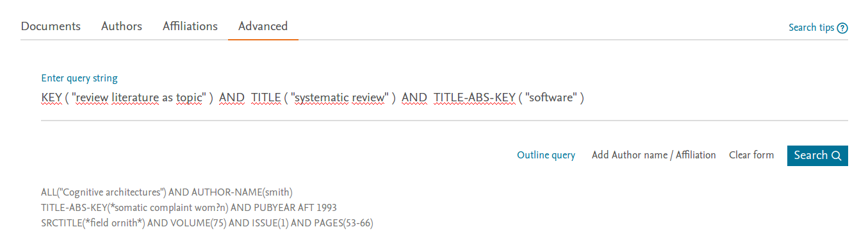868x252 pixels.
Task: Click the question mark help icon
Action: (x=842, y=28)
